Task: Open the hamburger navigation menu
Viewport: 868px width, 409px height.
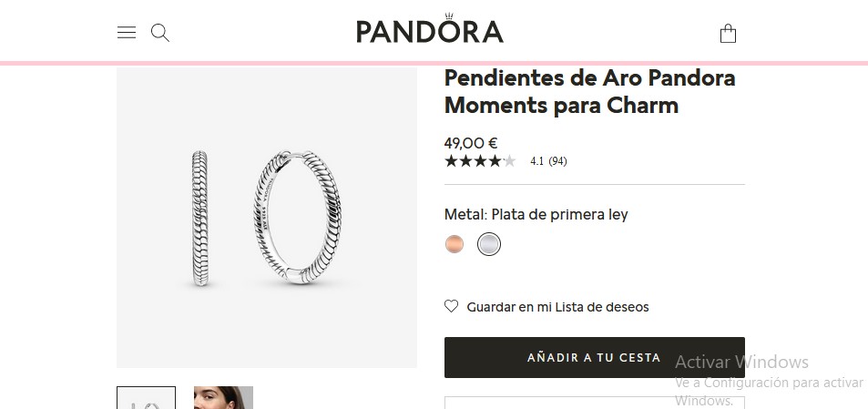Action: pyautogui.click(x=127, y=33)
